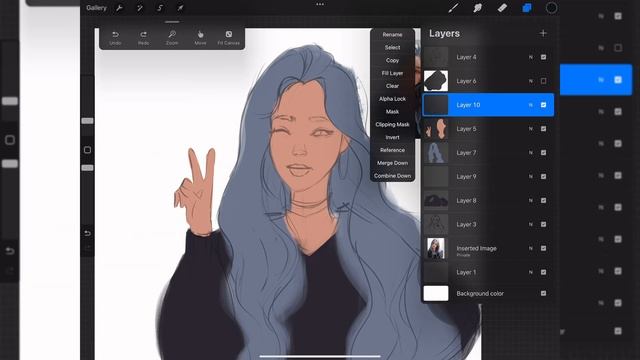Screen dimensions: 640x360
Task: Tap Move in the quick toolbar
Action: [200, 38]
